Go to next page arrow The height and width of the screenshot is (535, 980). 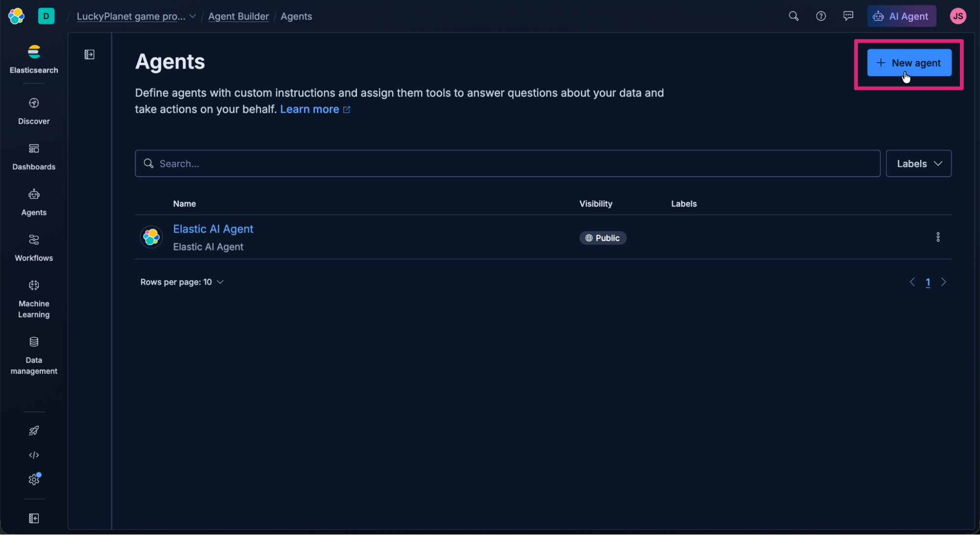click(943, 282)
